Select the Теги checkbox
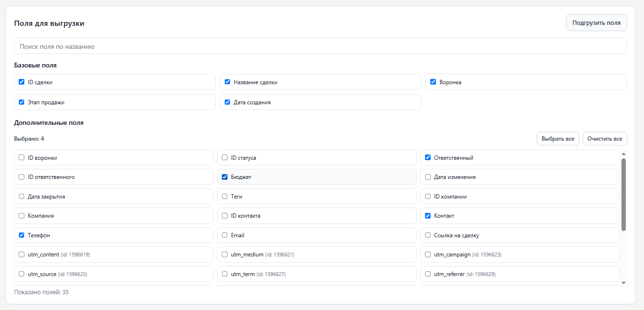 click(x=225, y=196)
